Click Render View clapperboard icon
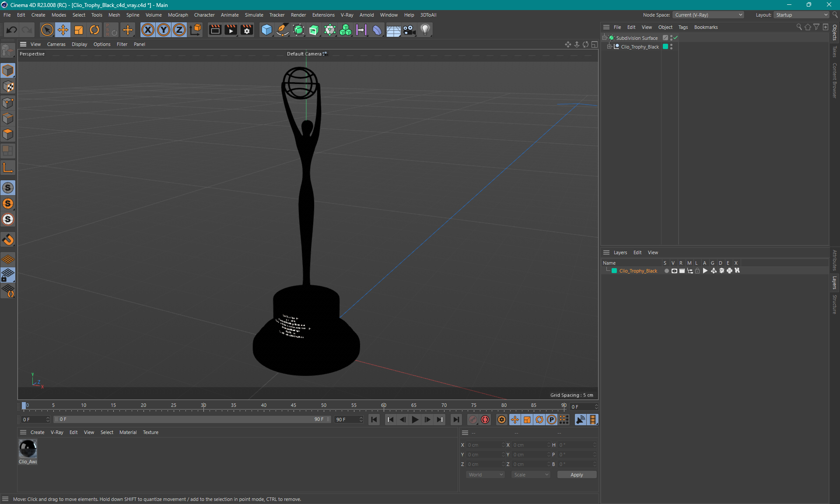840x504 pixels. (x=215, y=30)
